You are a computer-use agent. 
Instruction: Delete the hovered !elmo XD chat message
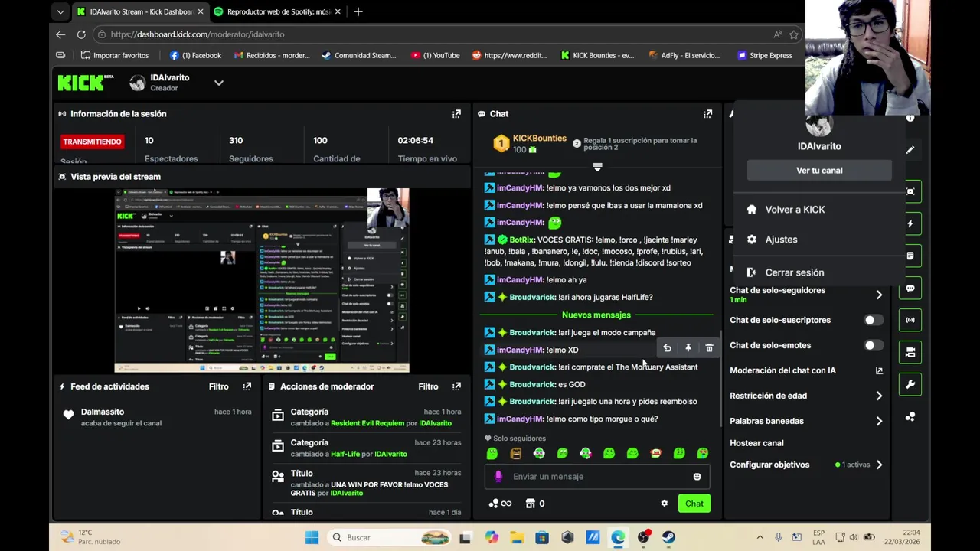(709, 348)
